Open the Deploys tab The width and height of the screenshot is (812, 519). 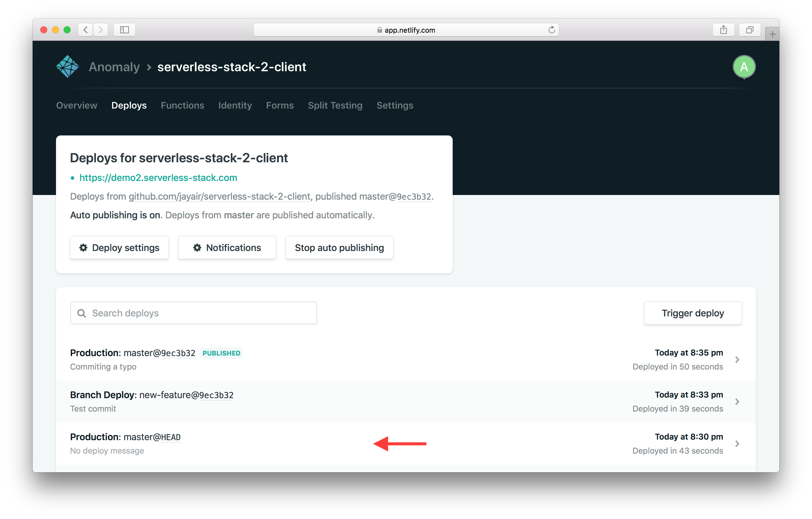pos(129,105)
